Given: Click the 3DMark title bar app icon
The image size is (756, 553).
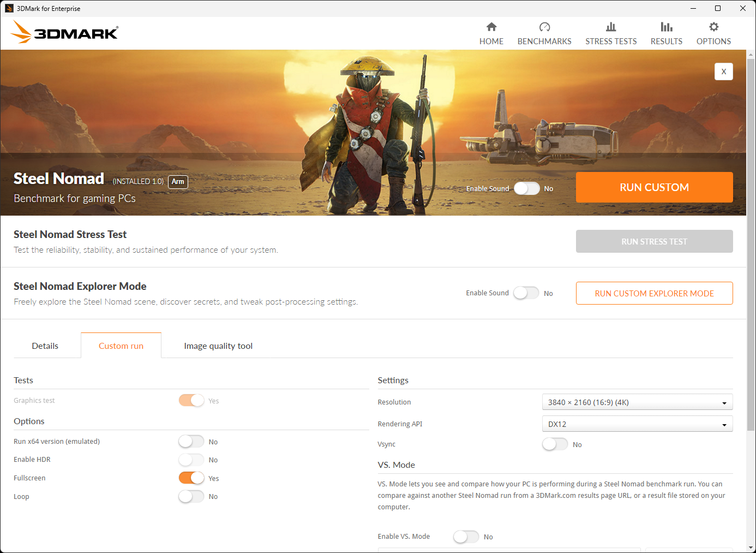Looking at the screenshot, I should point(9,8).
